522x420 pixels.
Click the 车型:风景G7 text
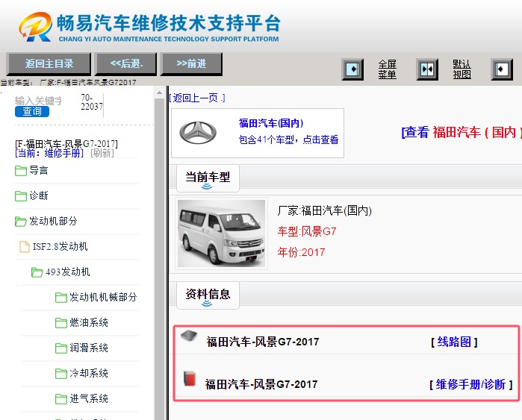307,231
